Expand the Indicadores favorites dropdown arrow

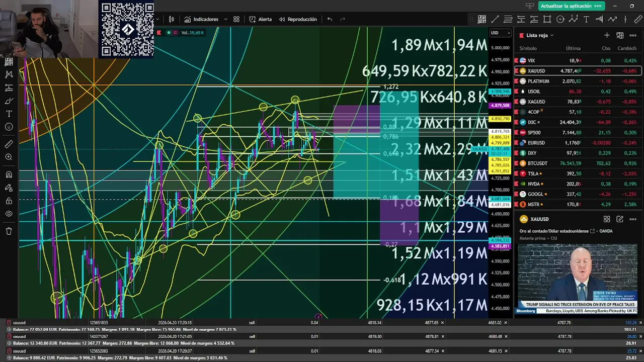(x=225, y=19)
